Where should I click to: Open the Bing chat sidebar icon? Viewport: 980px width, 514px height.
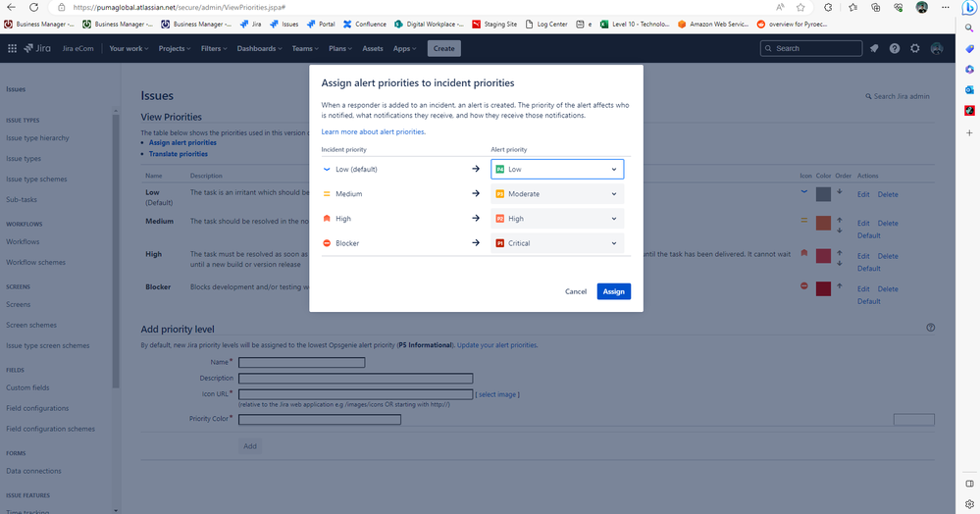pyautogui.click(x=969, y=8)
